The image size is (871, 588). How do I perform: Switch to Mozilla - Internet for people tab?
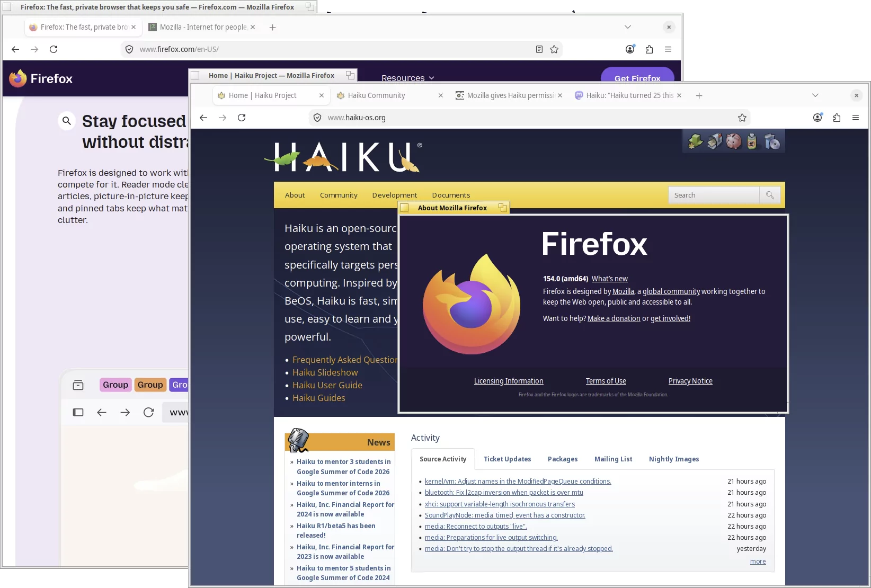coord(202,27)
